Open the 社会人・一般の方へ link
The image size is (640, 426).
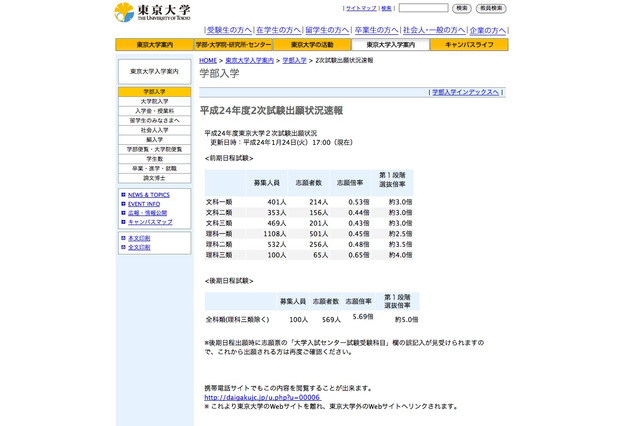coord(434,30)
